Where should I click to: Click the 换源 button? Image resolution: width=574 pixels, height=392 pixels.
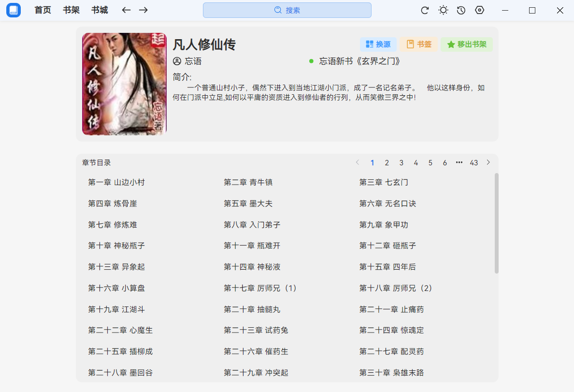coord(378,44)
